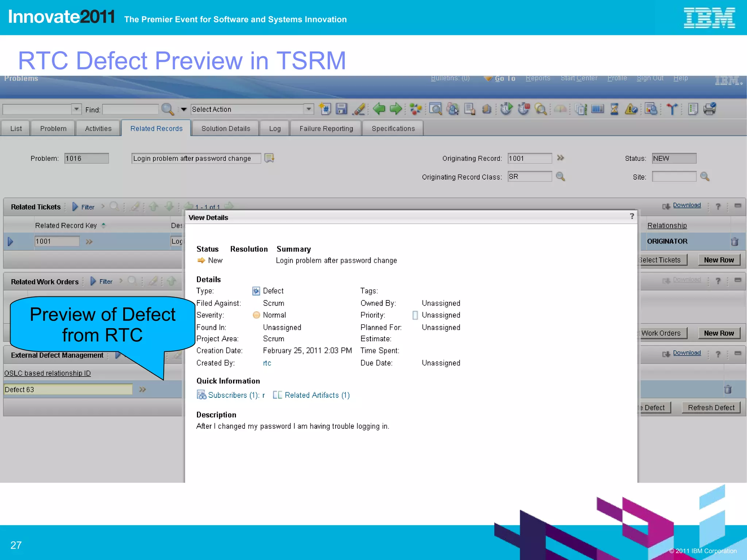Screen dimensions: 747x560
Task: Click Download link in Related Tickets header
Action: 686,205
